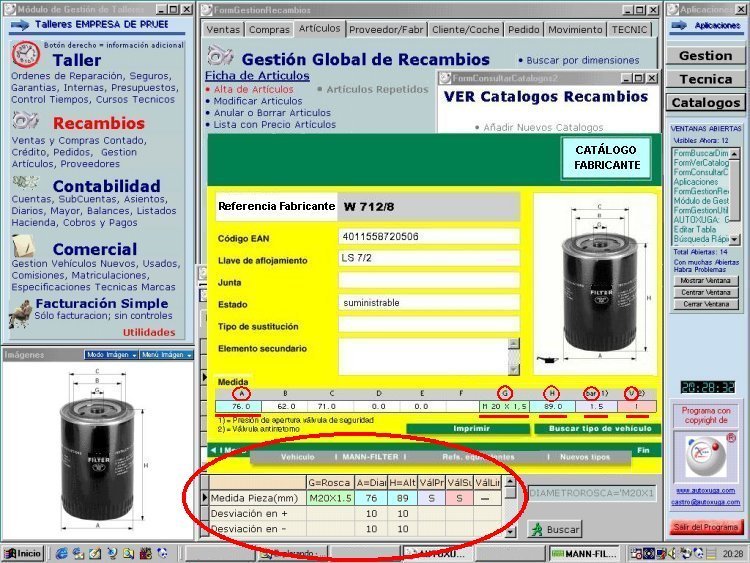
Task: Click the Cerrar Ventana button
Action: pos(706,304)
